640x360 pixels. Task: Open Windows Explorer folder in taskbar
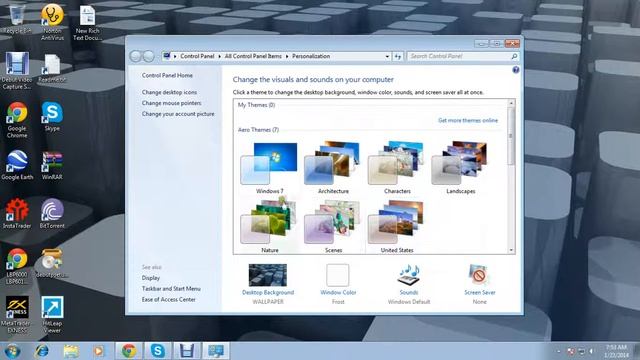tap(71, 351)
